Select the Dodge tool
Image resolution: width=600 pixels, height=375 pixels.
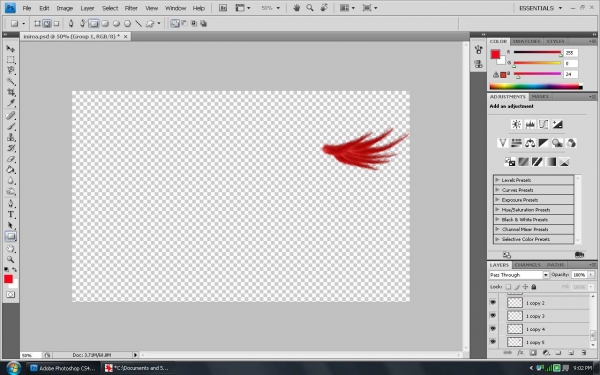click(11, 191)
